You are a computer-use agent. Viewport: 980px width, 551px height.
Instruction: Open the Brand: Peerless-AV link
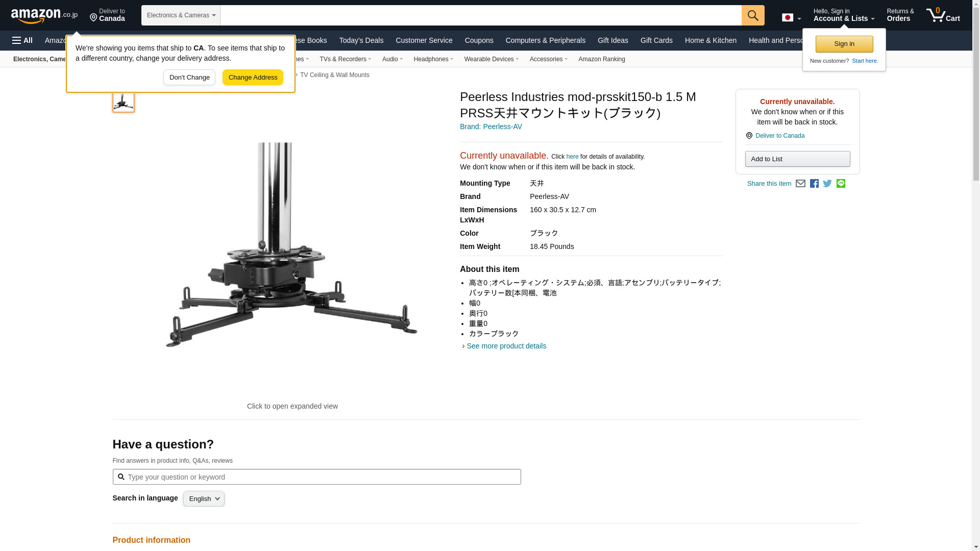(x=491, y=127)
